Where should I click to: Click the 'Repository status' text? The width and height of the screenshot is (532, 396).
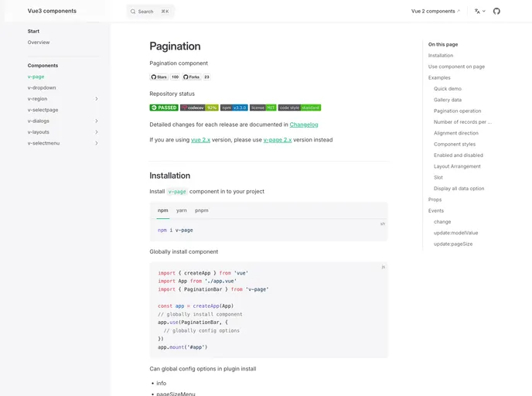point(172,94)
